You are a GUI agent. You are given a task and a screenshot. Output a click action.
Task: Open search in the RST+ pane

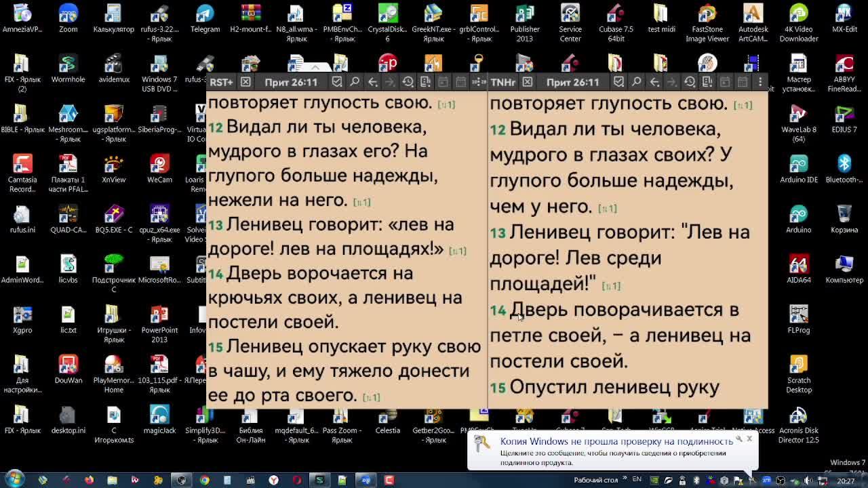355,82
